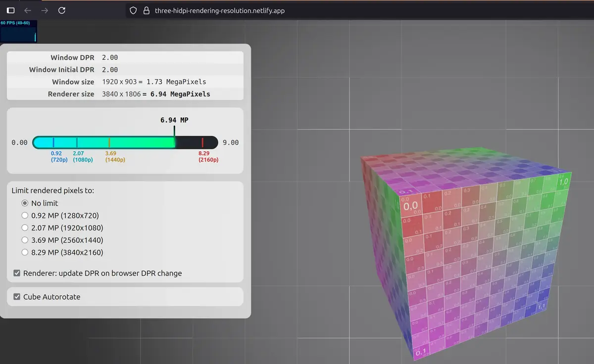Go back using the browser back arrow

point(28,10)
